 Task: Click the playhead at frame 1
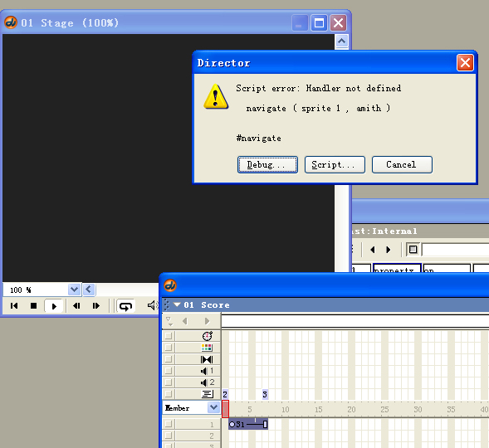tap(225, 409)
